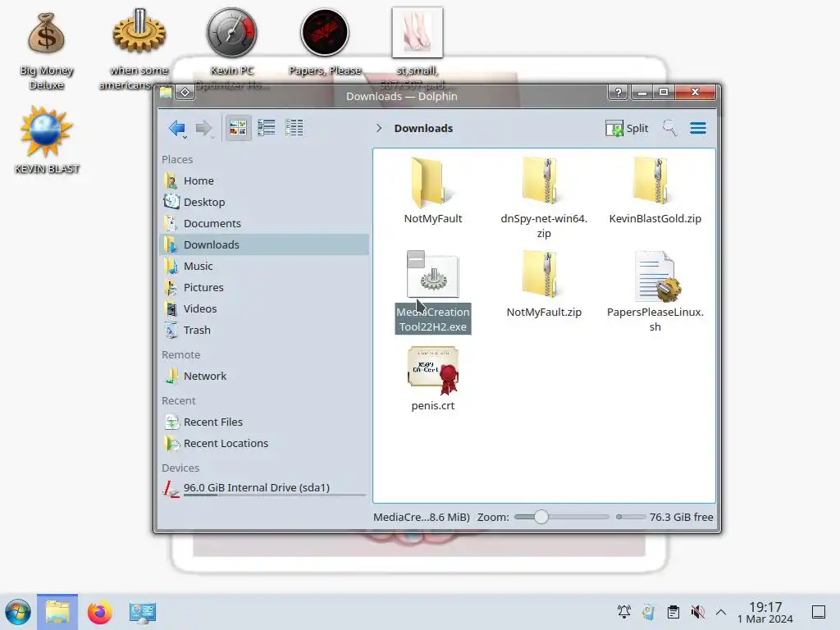Image resolution: width=840 pixels, height=630 pixels.
Task: Launch Firefox from the taskbar
Action: click(x=99, y=612)
